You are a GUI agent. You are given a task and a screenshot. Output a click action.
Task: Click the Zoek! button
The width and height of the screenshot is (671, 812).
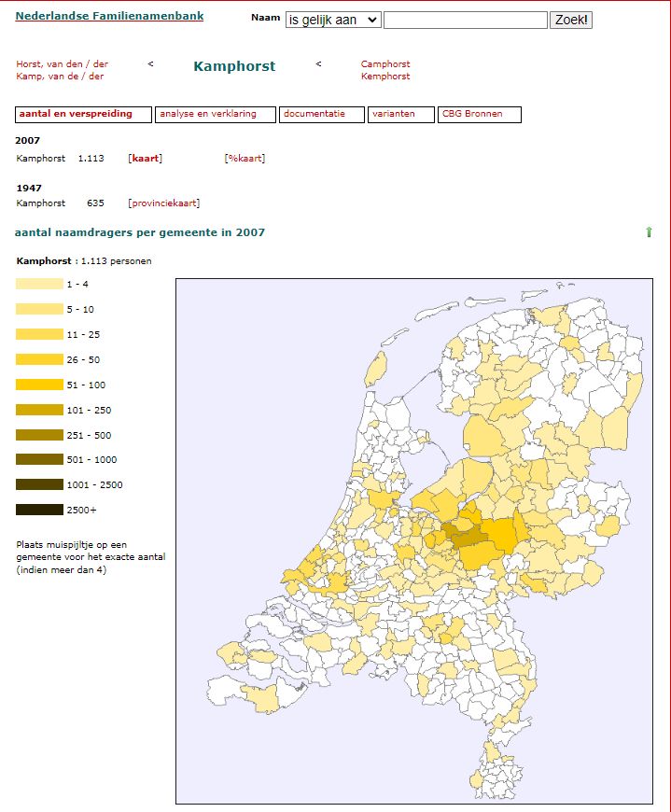[570, 20]
